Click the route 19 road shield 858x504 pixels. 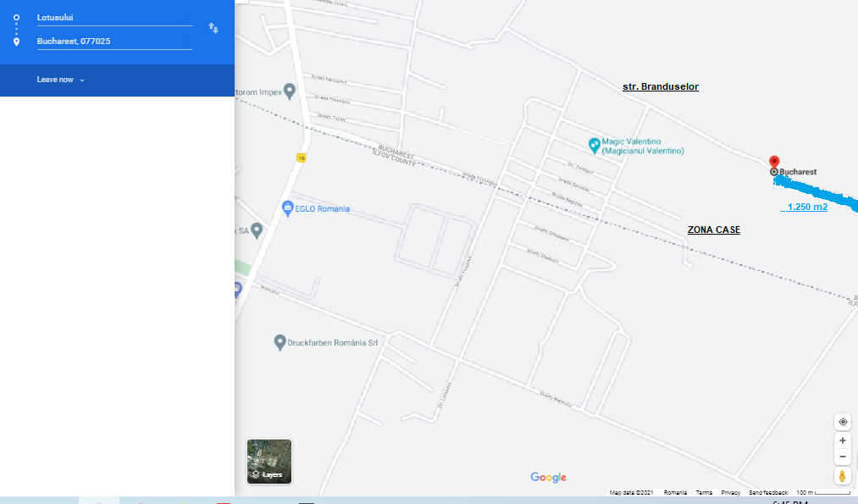[301, 158]
